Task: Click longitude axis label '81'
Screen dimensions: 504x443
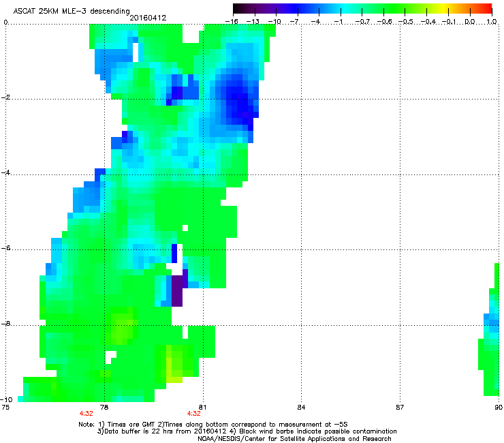Action: click(x=202, y=408)
